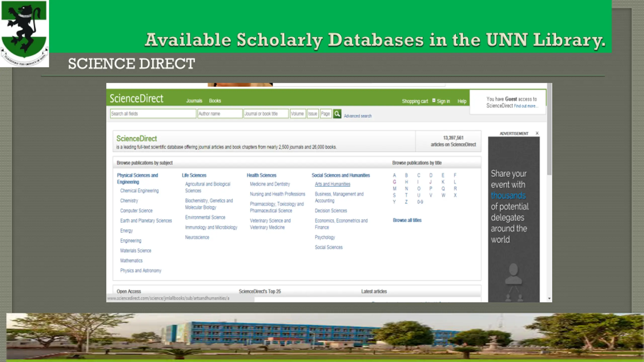Open Chemical Engineering subject link
This screenshot has height=362, width=644.
click(139, 191)
